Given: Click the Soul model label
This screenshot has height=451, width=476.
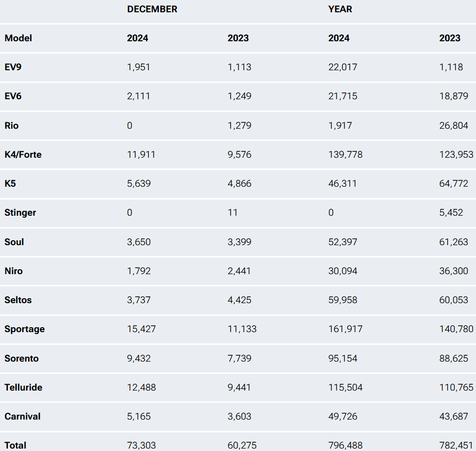Looking at the screenshot, I should (x=14, y=242).
